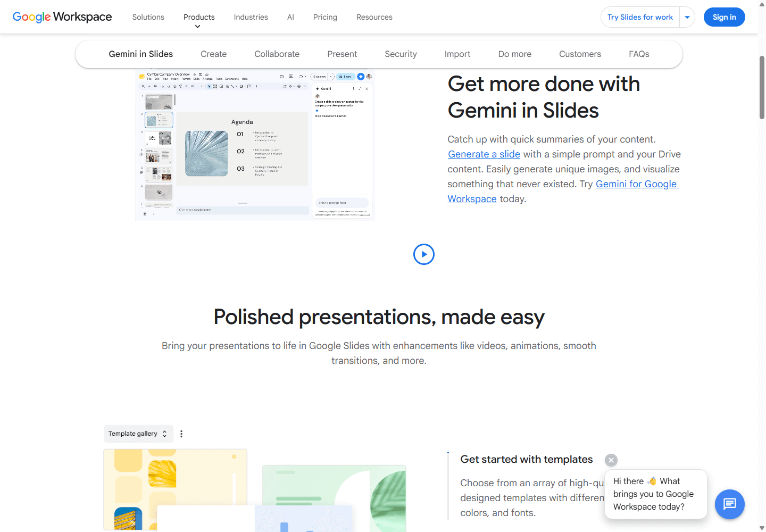This screenshot has width=766, height=532.
Task: Play the Gemini in Slides video
Action: 424,254
